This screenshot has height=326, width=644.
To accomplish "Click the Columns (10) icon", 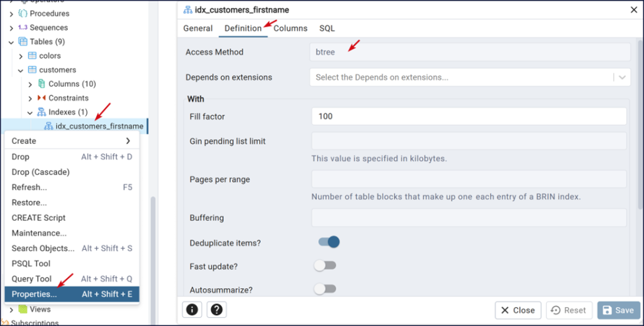I will pos(42,84).
